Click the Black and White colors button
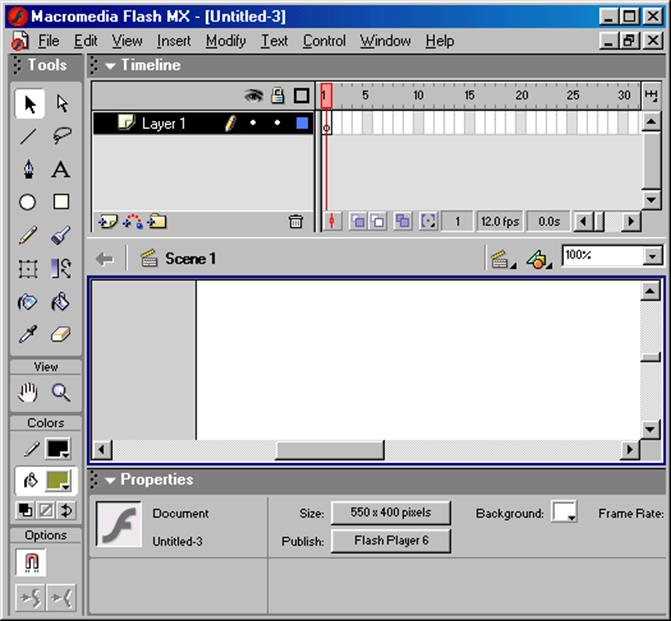The height and width of the screenshot is (621, 671). coord(25,510)
